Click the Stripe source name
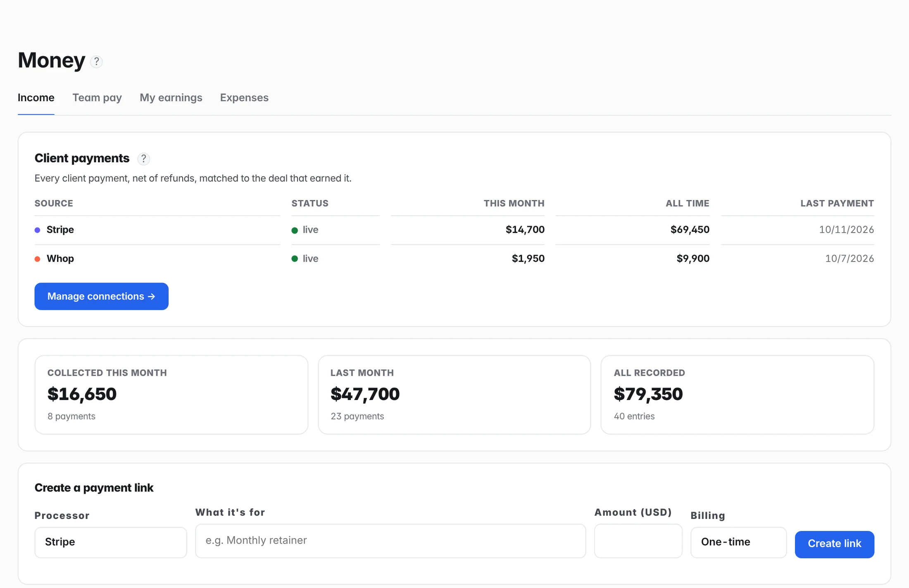This screenshot has height=588, width=909. click(60, 230)
